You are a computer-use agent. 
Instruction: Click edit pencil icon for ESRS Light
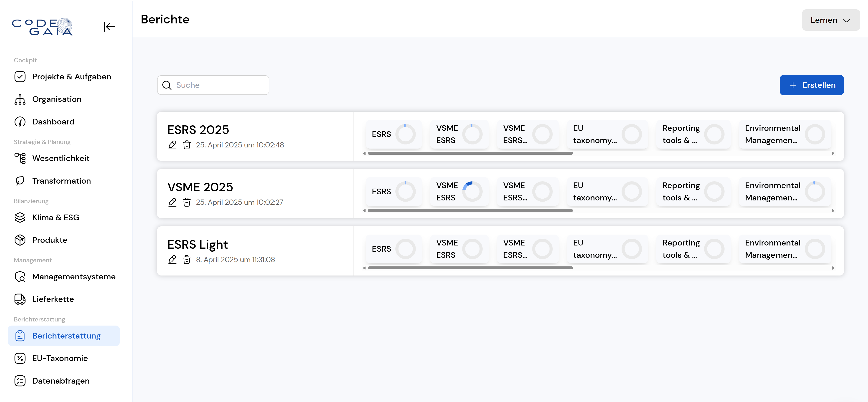pyautogui.click(x=172, y=260)
